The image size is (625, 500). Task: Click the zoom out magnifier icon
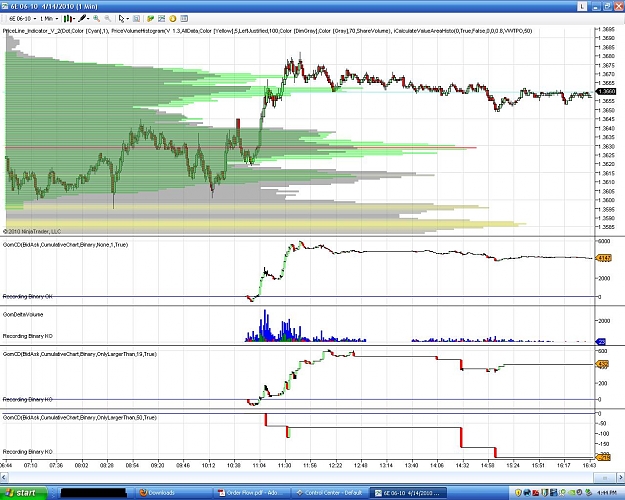point(108,18)
